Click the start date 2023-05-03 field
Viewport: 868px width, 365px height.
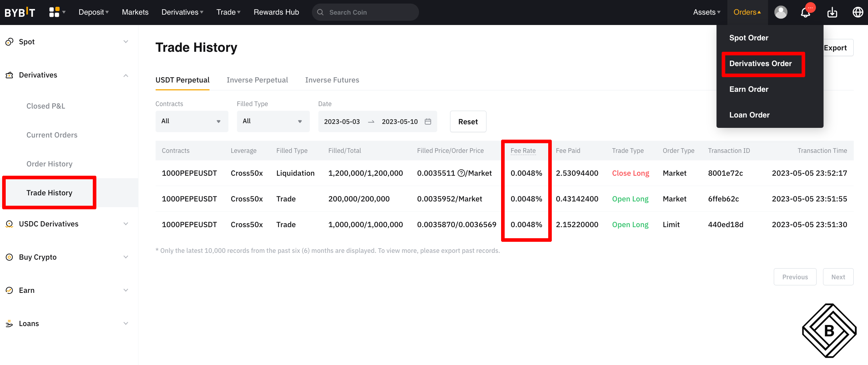pyautogui.click(x=342, y=121)
